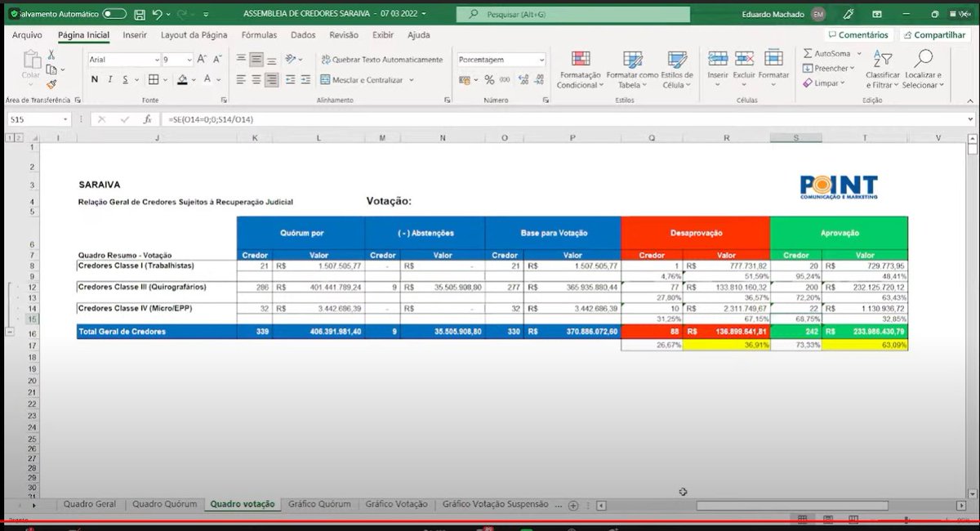Click the Save diskette icon
Image resolution: width=980 pixels, height=531 pixels.
point(140,14)
